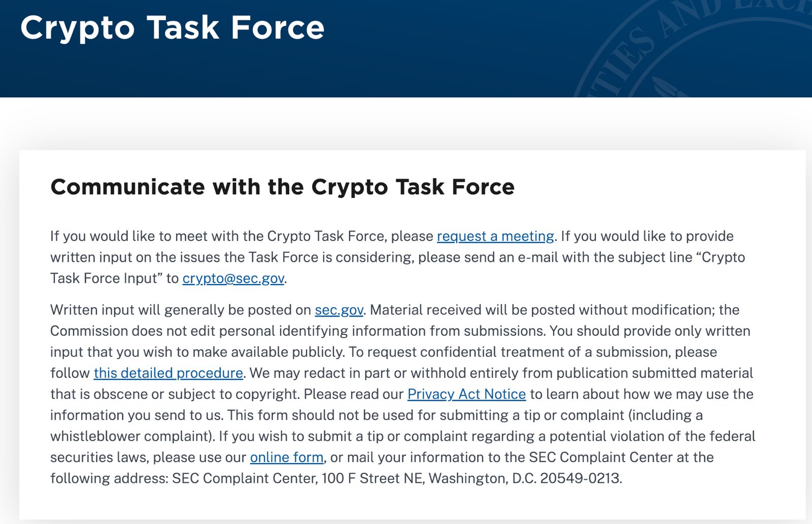Viewport: 812px width, 524px height.
Task: Open "this detailed procedure" link
Action: 168,373
